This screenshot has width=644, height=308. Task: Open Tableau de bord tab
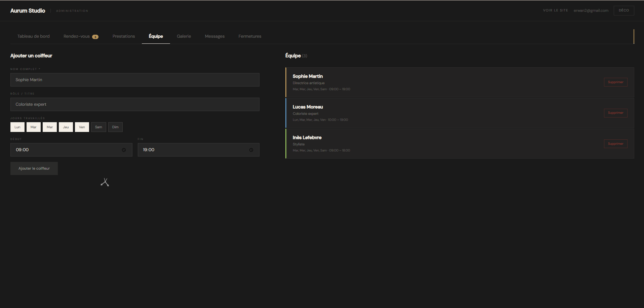pyautogui.click(x=33, y=36)
